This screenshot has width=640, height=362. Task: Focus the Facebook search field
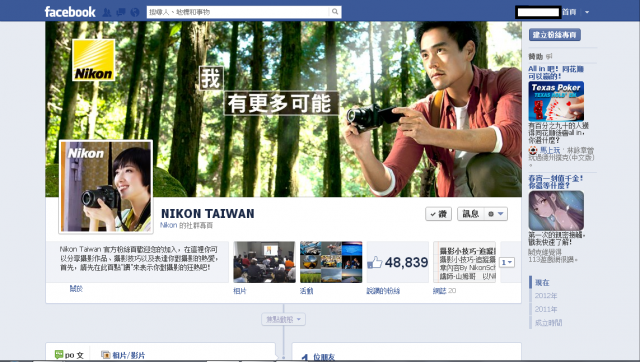pyautogui.click(x=238, y=12)
